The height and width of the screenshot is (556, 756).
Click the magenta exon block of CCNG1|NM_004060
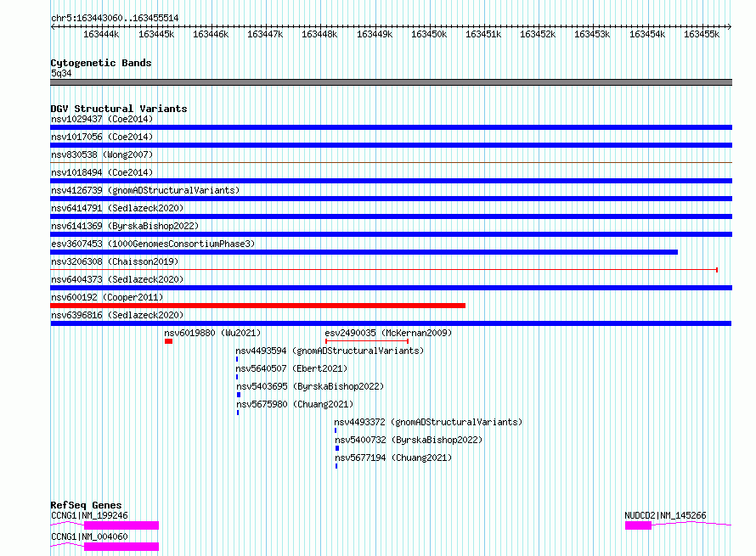(121, 547)
